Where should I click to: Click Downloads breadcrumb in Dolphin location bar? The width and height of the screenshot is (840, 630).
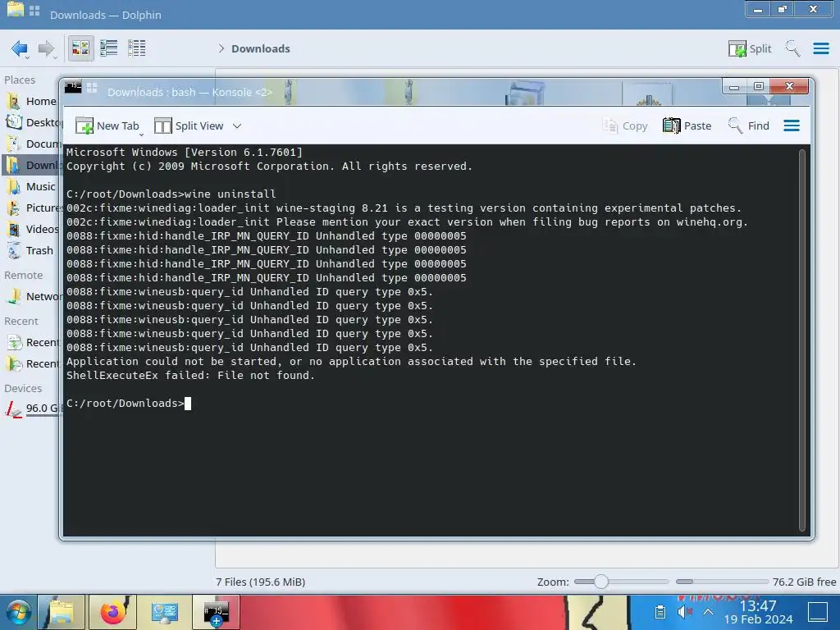260,48
